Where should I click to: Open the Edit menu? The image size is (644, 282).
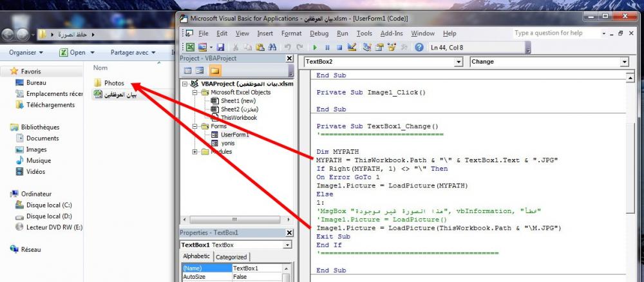[x=222, y=33]
